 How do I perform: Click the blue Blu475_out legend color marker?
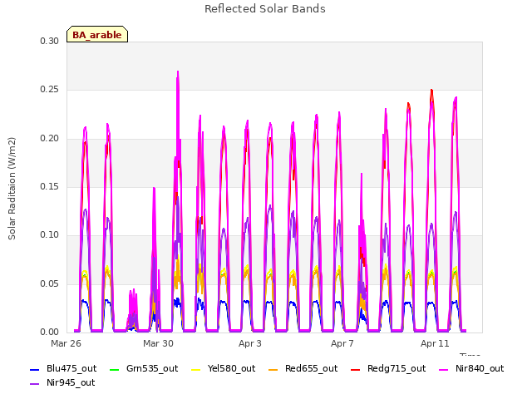(x=35, y=369)
